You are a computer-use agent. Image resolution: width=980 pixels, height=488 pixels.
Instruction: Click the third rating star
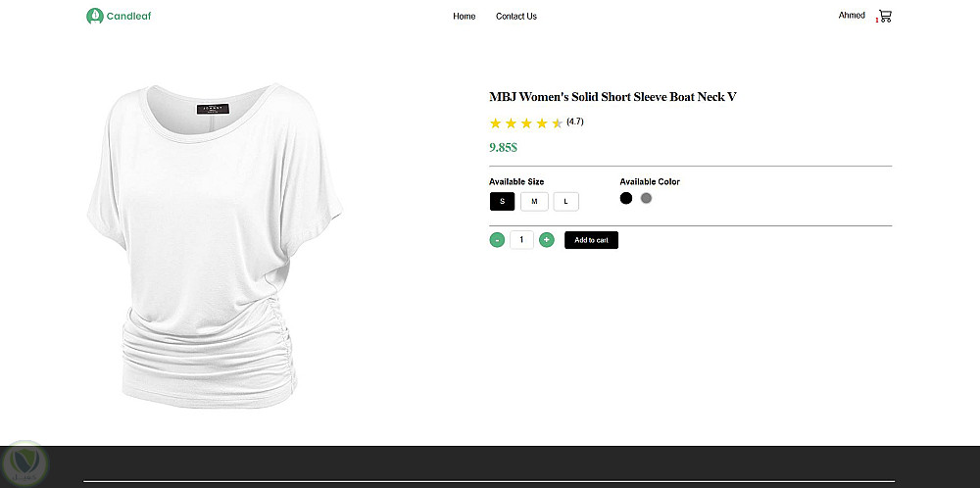[x=526, y=123]
